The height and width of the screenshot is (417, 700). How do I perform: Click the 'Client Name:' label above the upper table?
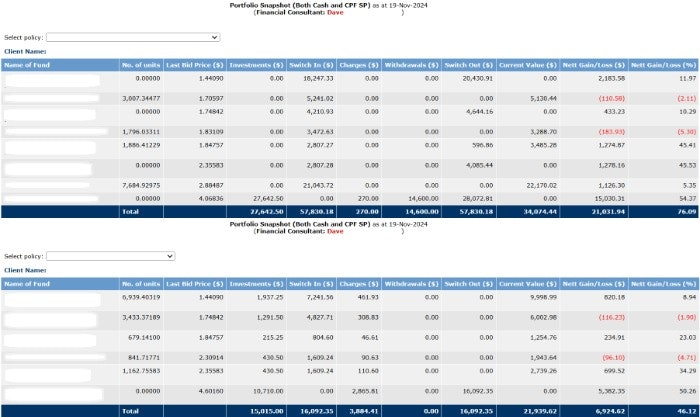point(25,50)
